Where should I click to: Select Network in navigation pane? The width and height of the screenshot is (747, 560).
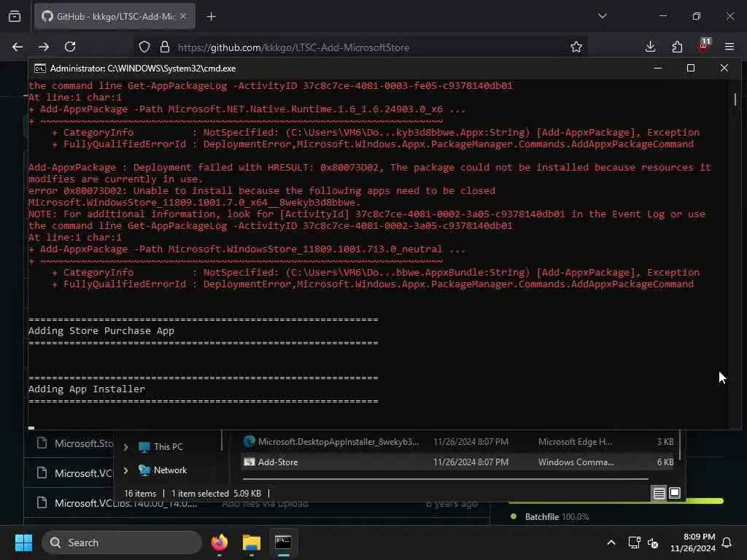(x=163, y=470)
